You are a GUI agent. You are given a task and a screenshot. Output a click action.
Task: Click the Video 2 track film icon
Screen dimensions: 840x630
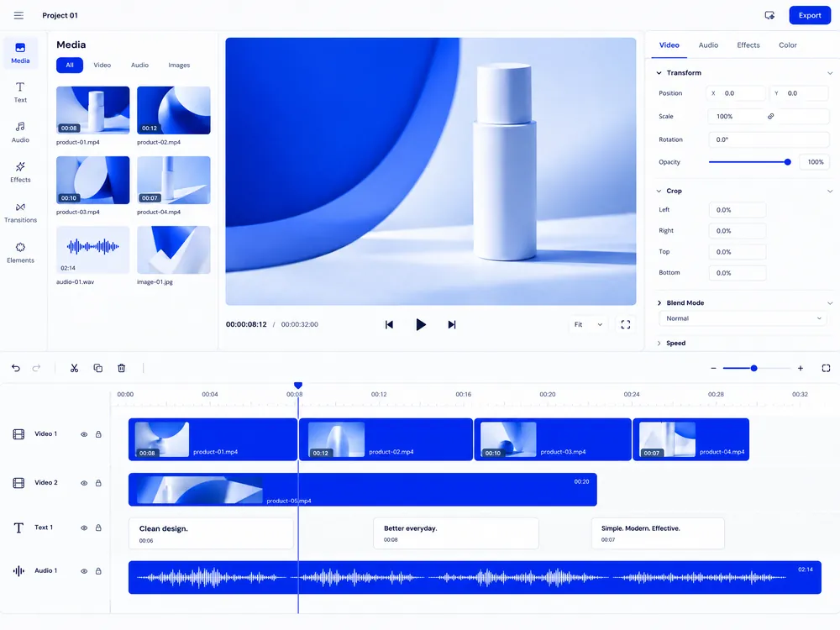coord(18,483)
